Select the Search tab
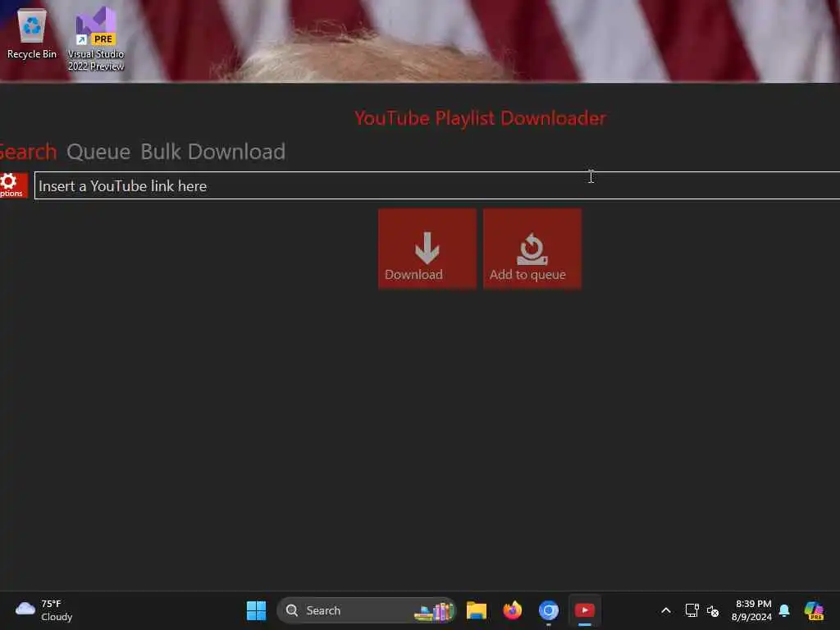The width and height of the screenshot is (840, 630). [28, 152]
